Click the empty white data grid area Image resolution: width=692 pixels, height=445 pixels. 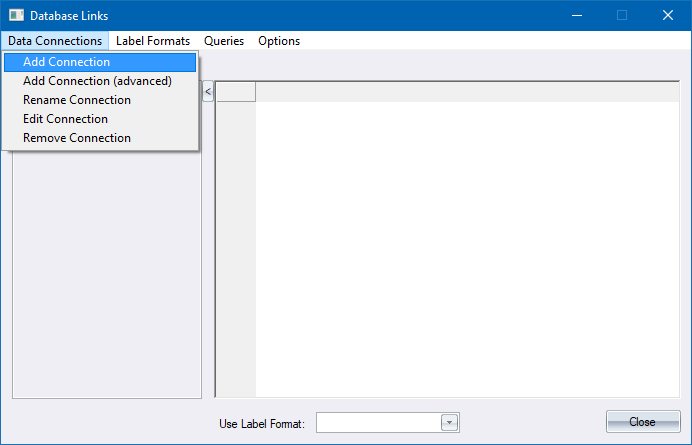tap(467, 250)
